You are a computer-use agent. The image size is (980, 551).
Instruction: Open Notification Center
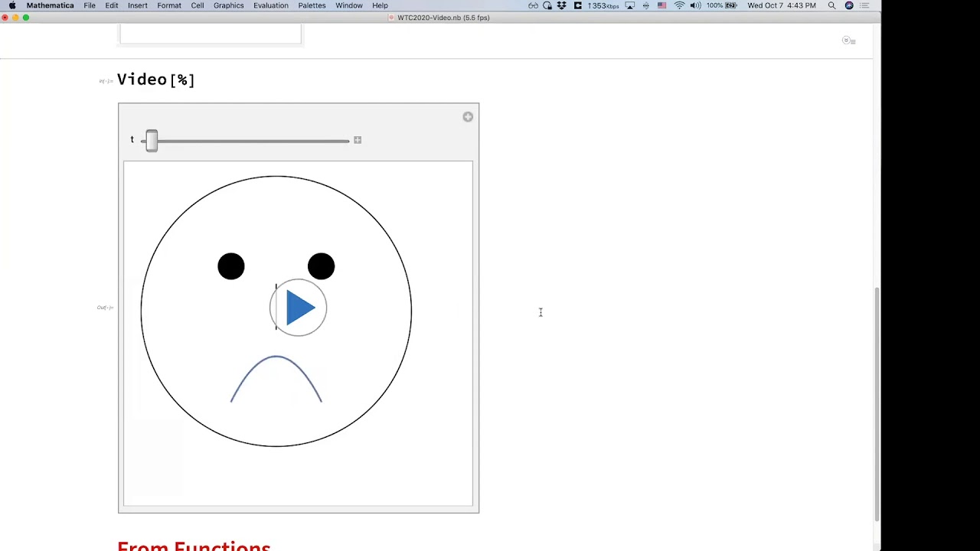pyautogui.click(x=865, y=5)
